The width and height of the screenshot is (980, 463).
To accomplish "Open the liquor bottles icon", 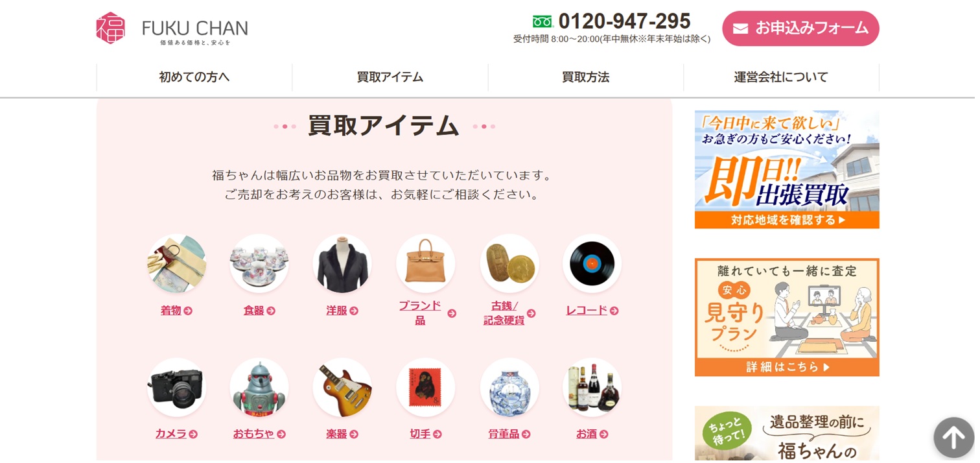I will 592,388.
